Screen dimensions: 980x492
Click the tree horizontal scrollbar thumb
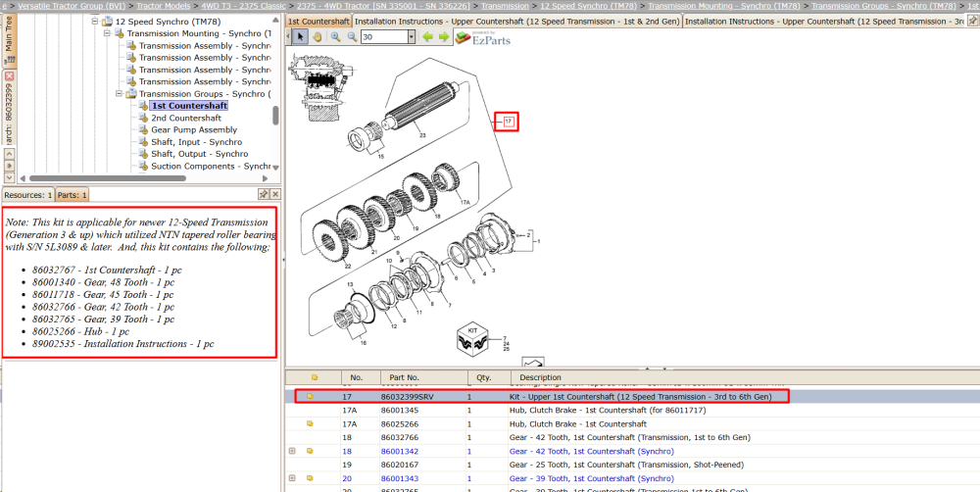(x=108, y=178)
